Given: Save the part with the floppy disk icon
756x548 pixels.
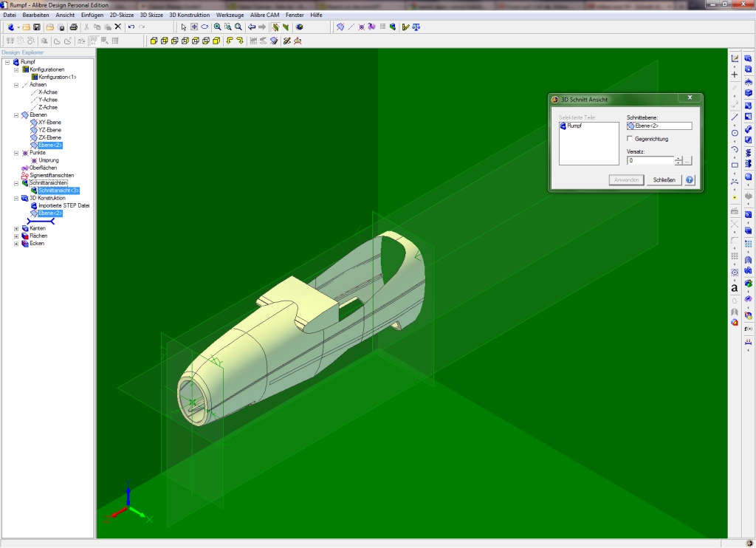Looking at the screenshot, I should click(37, 27).
